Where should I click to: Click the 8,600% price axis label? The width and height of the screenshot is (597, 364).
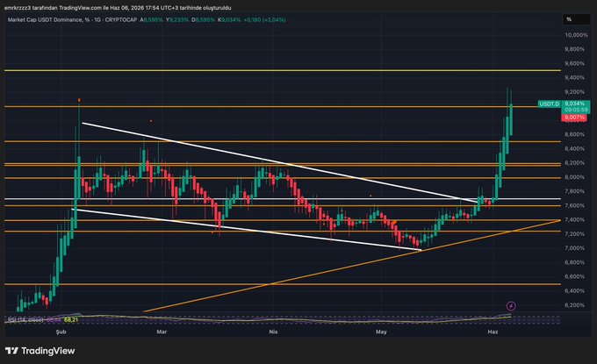pyautogui.click(x=574, y=134)
